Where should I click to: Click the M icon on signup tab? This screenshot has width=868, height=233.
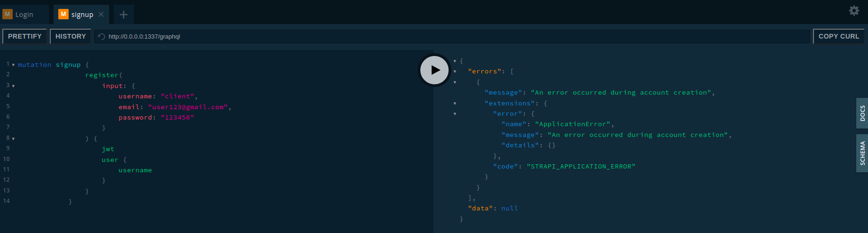[x=63, y=14]
